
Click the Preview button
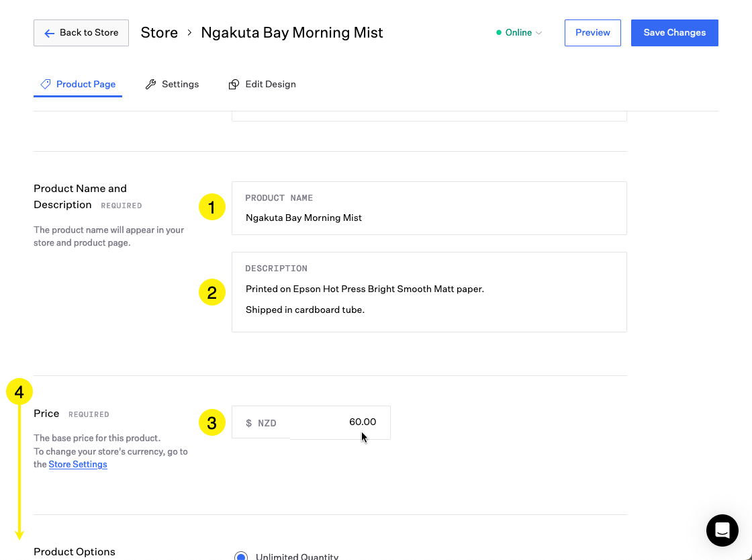[x=592, y=33]
